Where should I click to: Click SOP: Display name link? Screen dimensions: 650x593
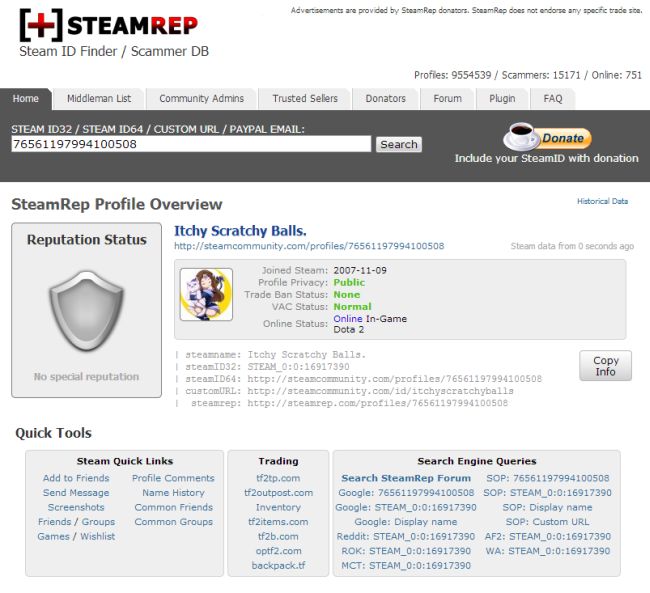click(x=548, y=507)
